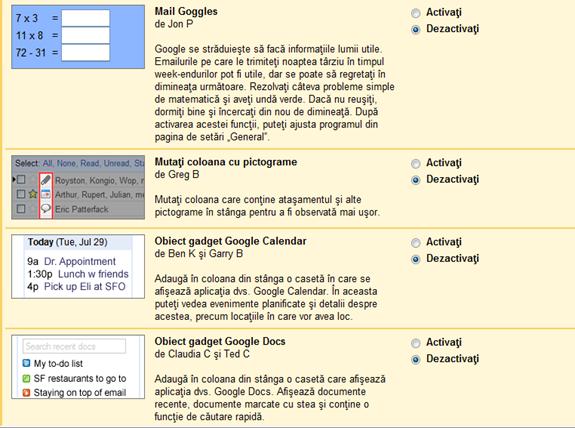This screenshot has height=428, width=575.
Task: Click the yellow star in Arthur row
Action: 33,194
